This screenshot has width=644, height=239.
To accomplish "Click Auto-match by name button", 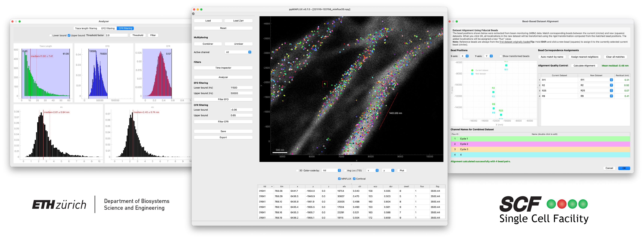I will [552, 57].
